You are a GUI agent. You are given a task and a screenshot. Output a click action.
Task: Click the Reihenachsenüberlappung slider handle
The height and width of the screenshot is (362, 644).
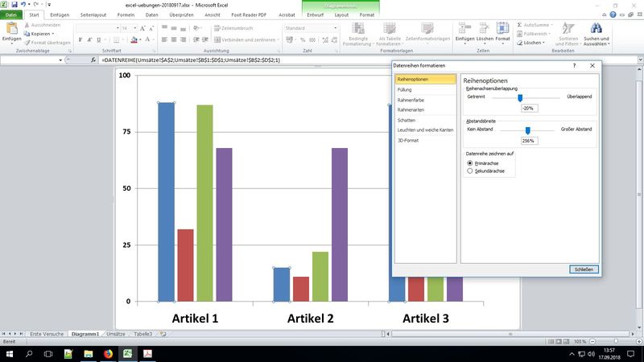pyautogui.click(x=520, y=97)
